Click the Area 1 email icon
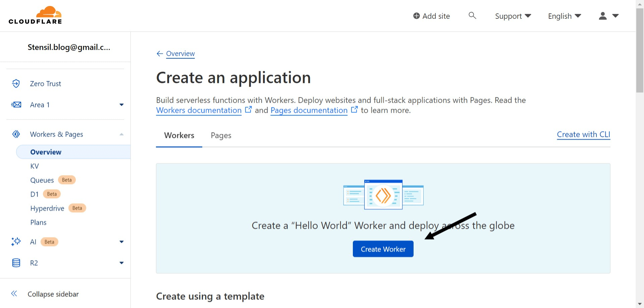This screenshot has height=308, width=644. point(16,105)
